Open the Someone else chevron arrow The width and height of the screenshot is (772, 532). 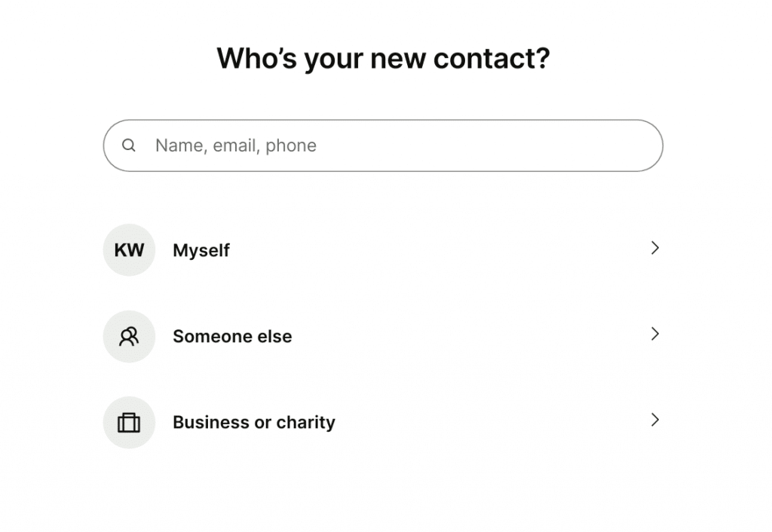[655, 334]
